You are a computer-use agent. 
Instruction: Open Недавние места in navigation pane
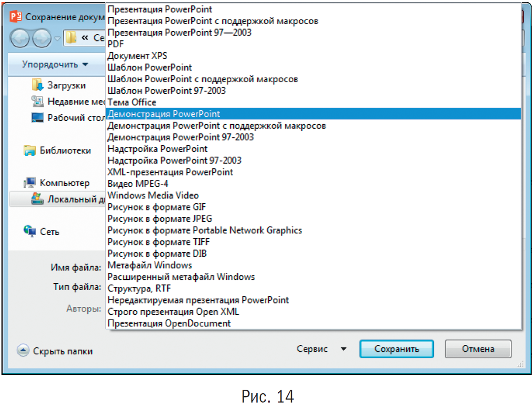tap(73, 101)
